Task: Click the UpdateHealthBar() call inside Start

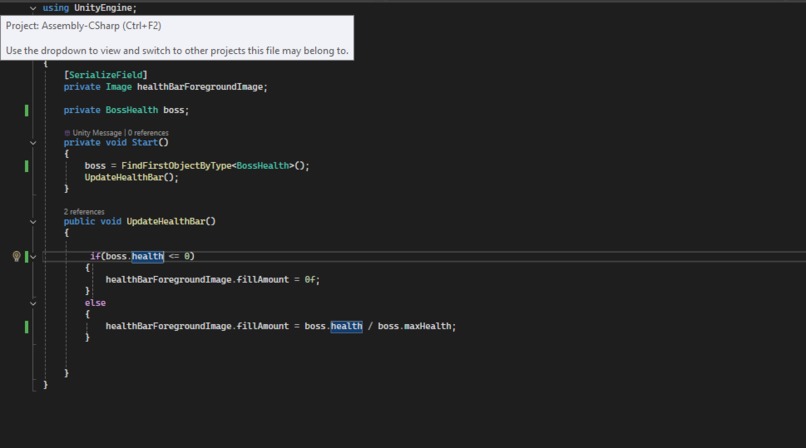Action: (x=131, y=177)
